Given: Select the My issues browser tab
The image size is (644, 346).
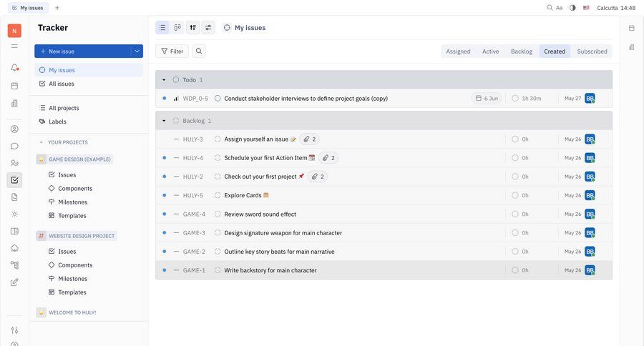Looking at the screenshot, I should [x=28, y=8].
